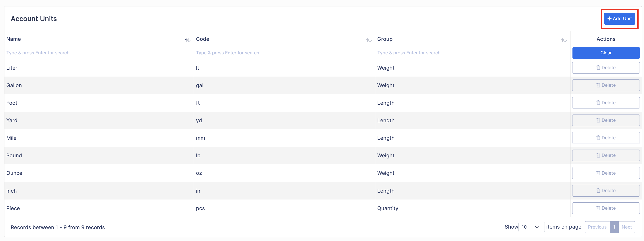Click the 'lt' code cell
Screen dimensions: 644x241
285,68
